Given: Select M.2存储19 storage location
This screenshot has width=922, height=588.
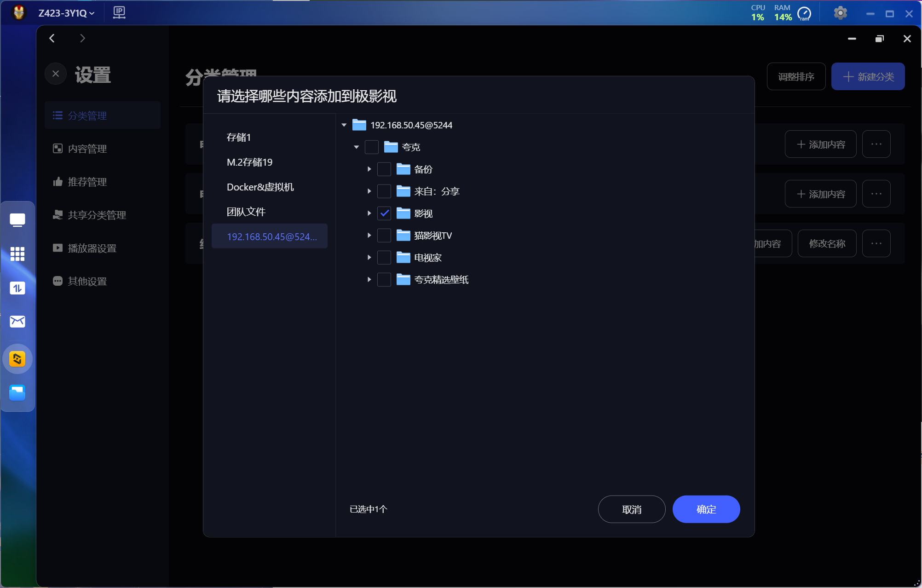Looking at the screenshot, I should point(249,162).
